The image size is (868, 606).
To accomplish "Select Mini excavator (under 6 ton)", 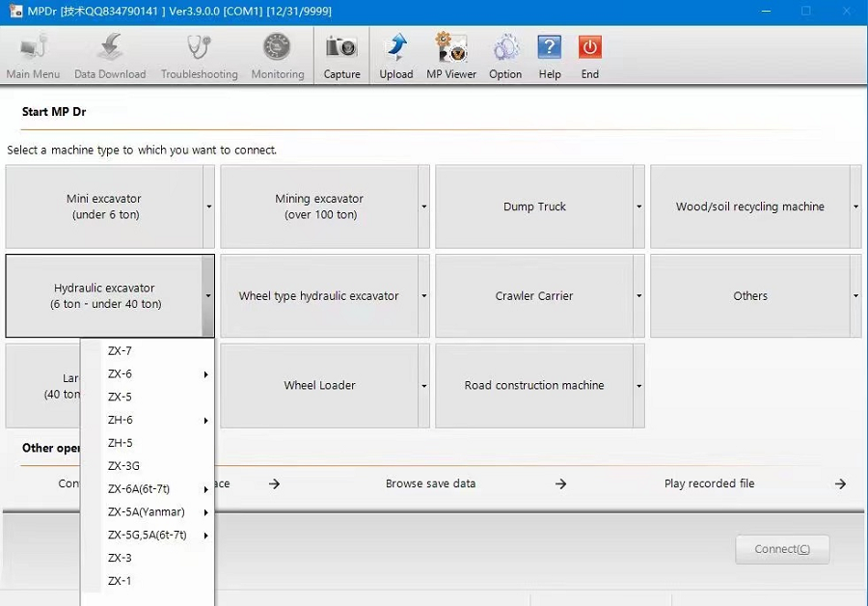I will [x=104, y=207].
